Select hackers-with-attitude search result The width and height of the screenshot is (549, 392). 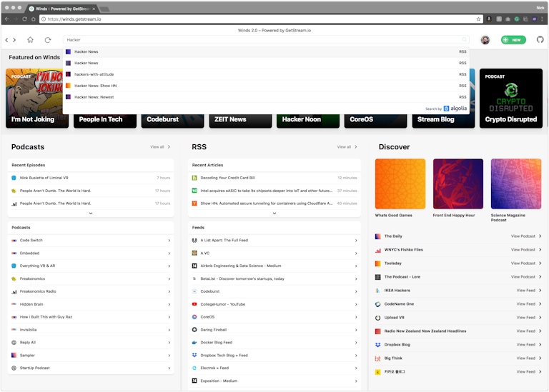(x=266, y=74)
